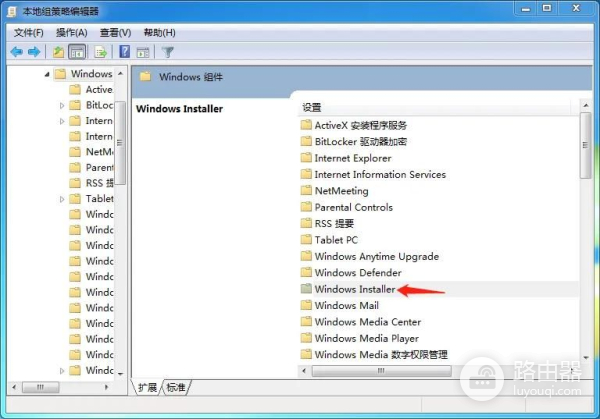Click the settings list horizontal scrollbar thumb

[382, 371]
